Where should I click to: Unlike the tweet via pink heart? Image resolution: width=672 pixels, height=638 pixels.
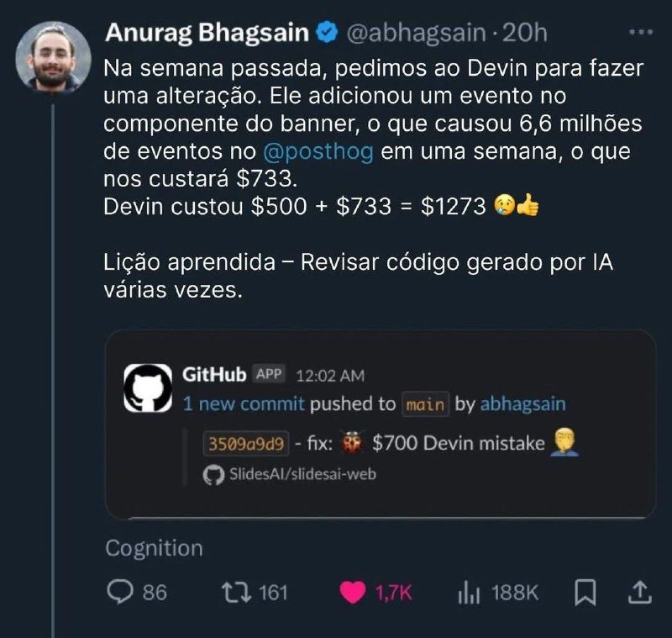pyautogui.click(x=352, y=593)
